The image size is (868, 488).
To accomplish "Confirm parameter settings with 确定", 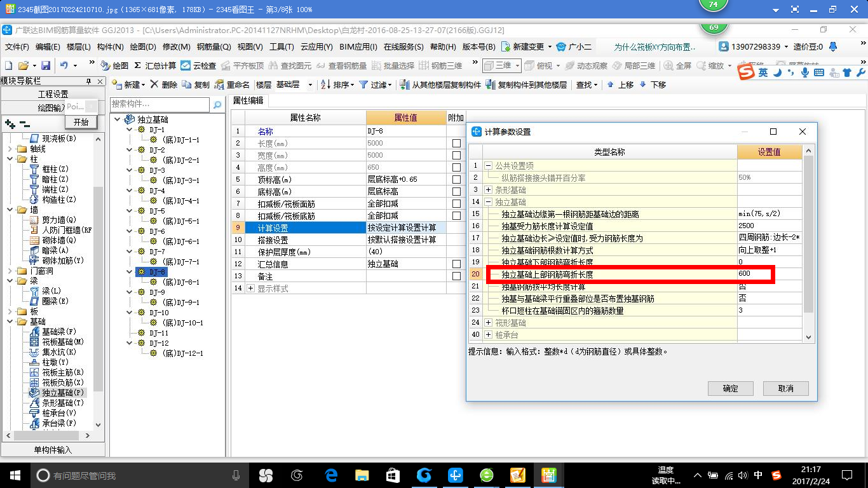I will [731, 388].
